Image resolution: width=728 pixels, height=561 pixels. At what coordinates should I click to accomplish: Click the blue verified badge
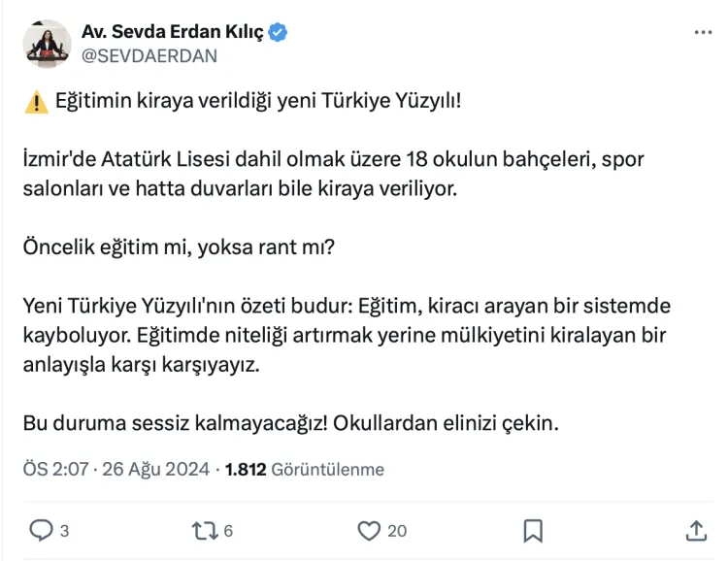(x=279, y=33)
